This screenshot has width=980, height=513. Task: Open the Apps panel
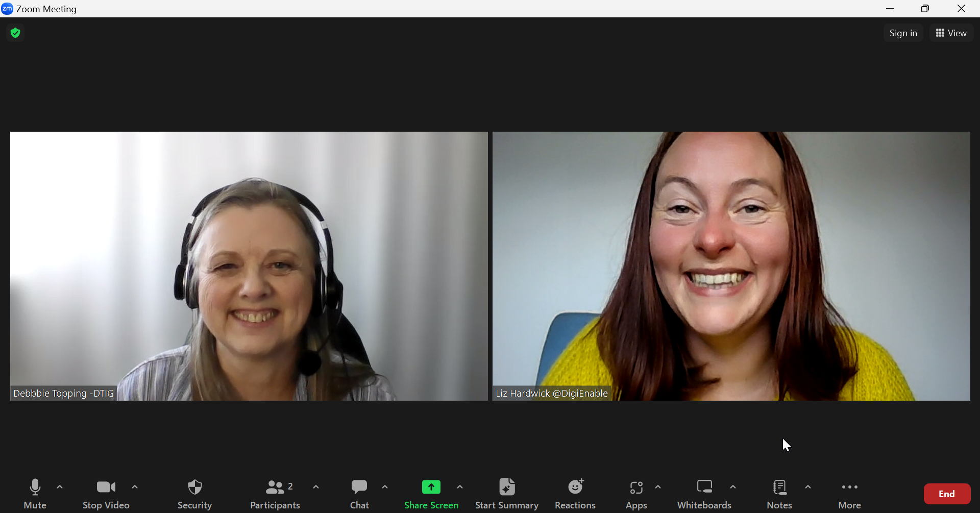coord(636,493)
